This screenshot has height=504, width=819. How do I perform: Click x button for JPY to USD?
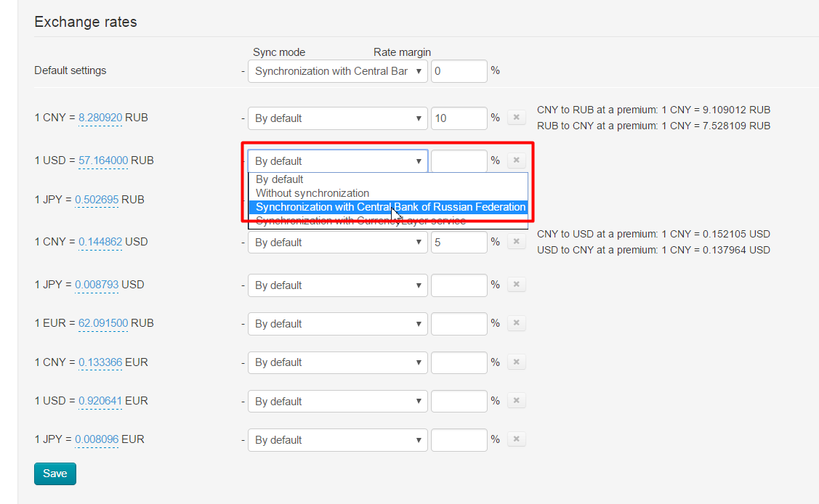[x=516, y=285]
